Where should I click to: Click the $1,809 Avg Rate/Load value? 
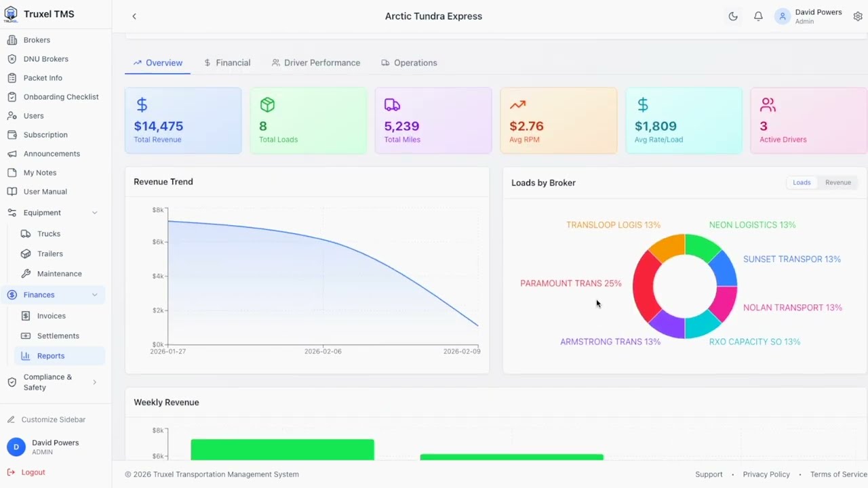click(x=656, y=126)
